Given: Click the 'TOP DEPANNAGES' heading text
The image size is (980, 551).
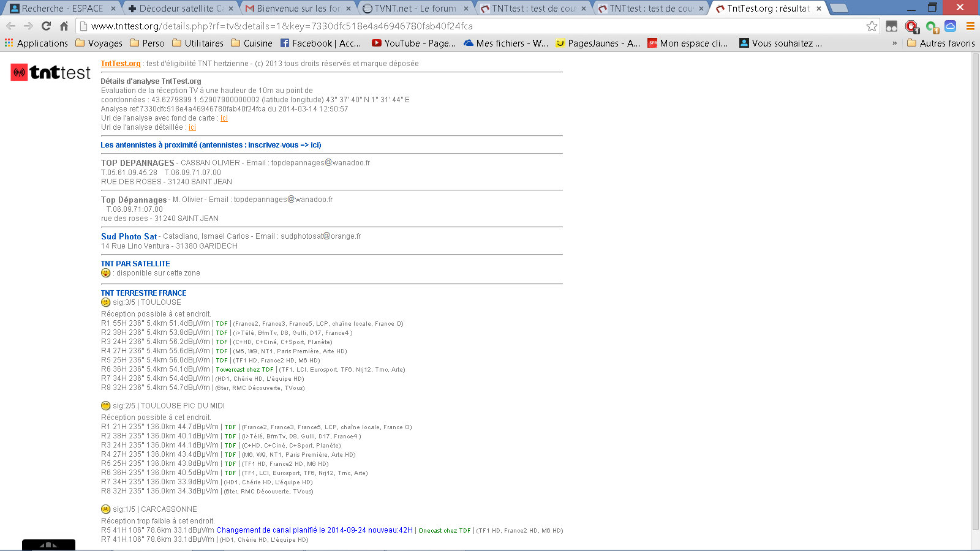Looking at the screenshot, I should point(138,163).
